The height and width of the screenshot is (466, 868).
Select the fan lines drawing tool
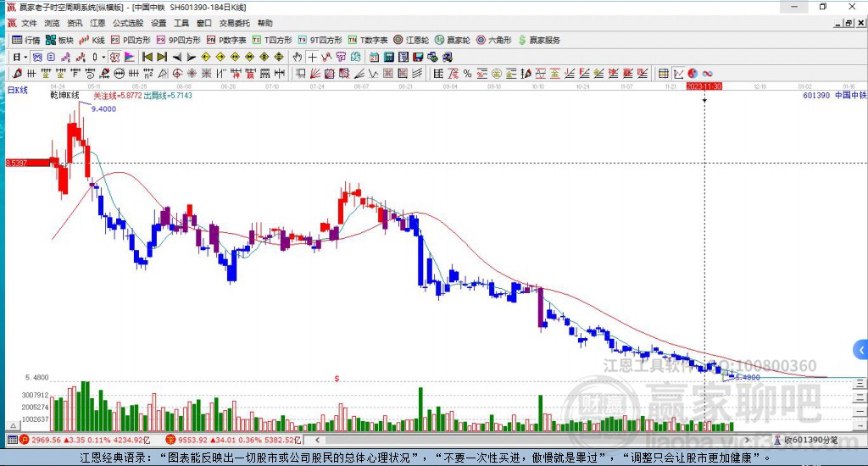315,73
